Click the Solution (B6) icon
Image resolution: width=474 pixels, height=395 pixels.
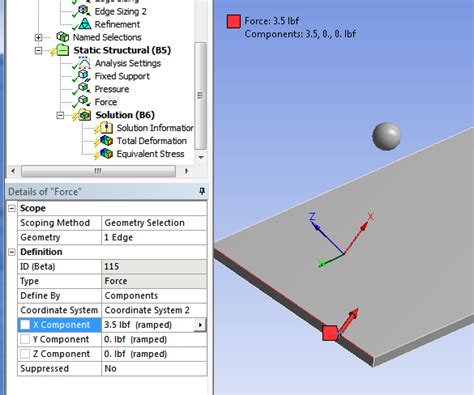[84, 115]
